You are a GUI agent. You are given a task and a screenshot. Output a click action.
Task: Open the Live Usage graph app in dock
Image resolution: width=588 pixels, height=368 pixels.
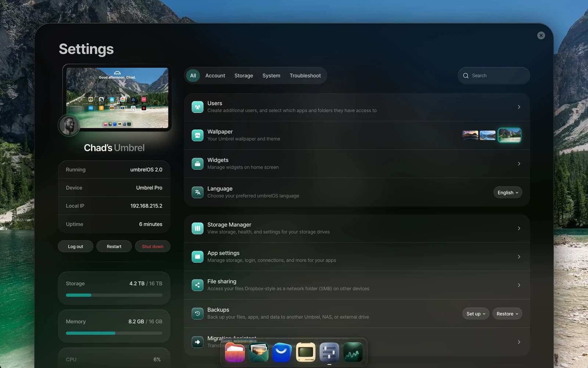[x=353, y=352]
